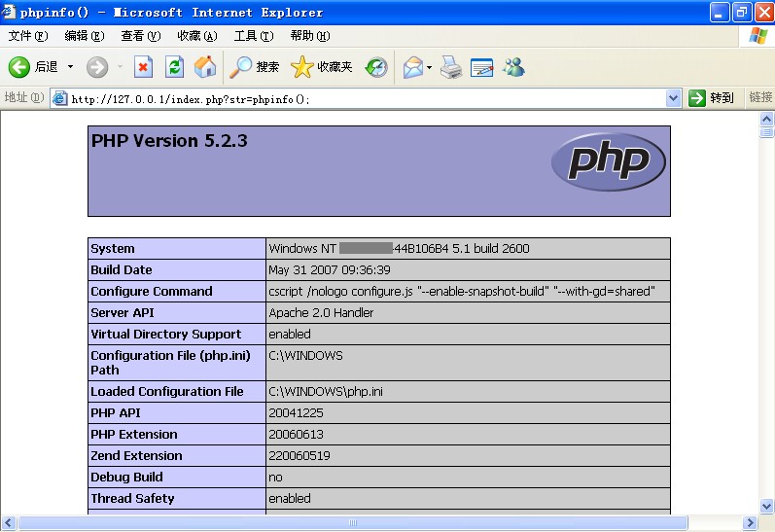
Task: Click the vertical scrollbar thumb
Action: tap(766, 132)
